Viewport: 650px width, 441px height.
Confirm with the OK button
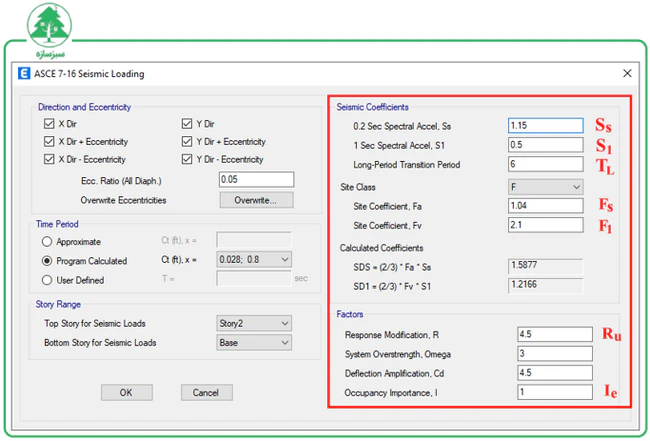click(x=126, y=393)
